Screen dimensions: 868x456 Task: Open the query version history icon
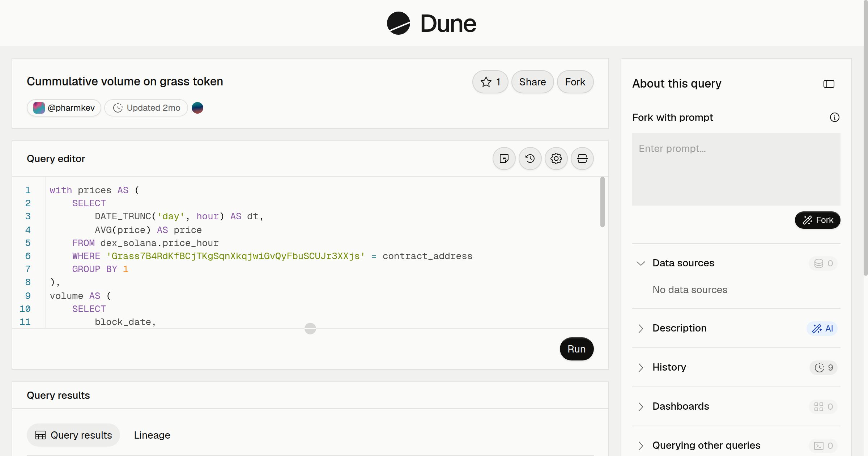[x=530, y=159]
